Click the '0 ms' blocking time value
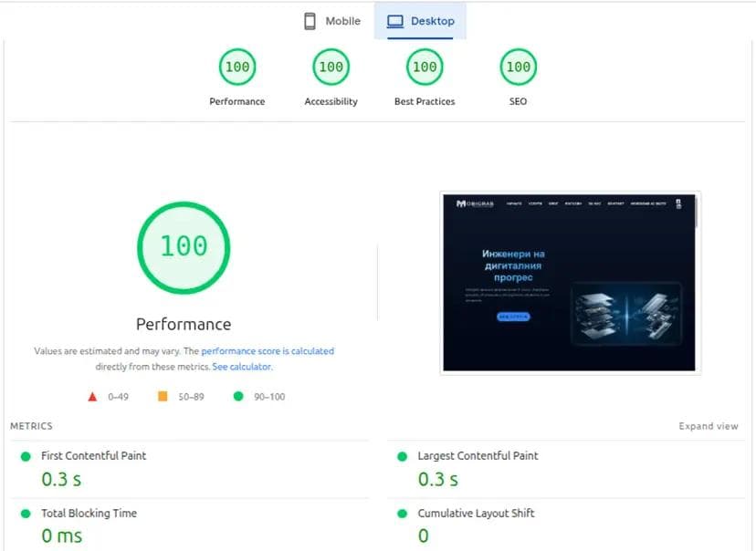 pos(62,535)
